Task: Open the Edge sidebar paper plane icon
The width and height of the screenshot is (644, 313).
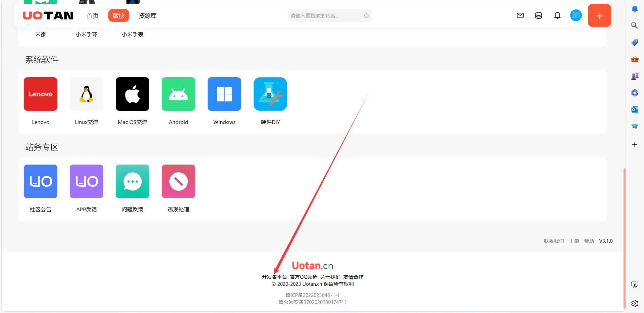Action: [635, 126]
